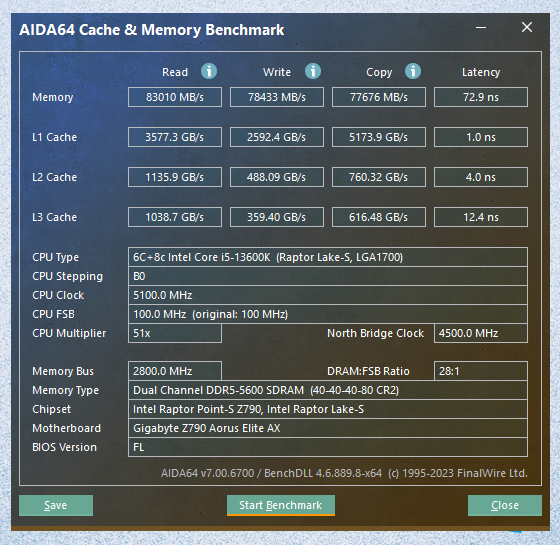This screenshot has width=560, height=545.
Task: Click the L3 Cache row label
Action: pos(54,217)
